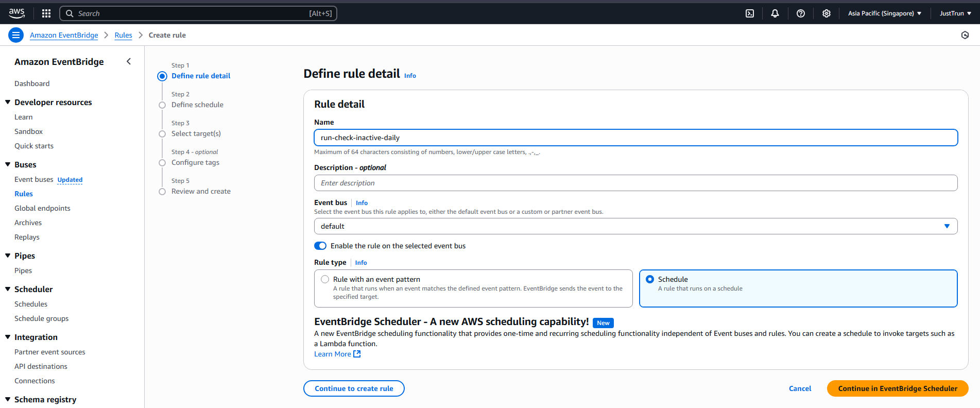Viewport: 980px width, 408px height.
Task: Open the Asia Pacific (Singapore) region dropdown
Action: [x=885, y=13]
